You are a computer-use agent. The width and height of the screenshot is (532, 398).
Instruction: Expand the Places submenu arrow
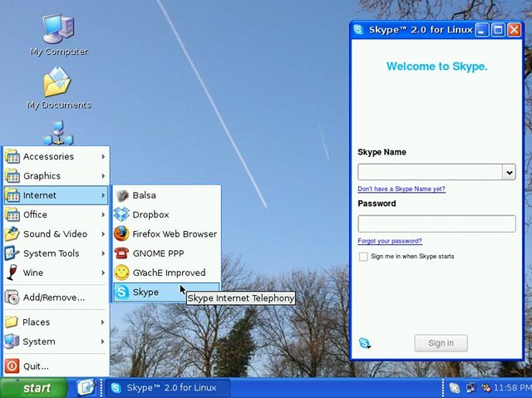[x=103, y=322]
